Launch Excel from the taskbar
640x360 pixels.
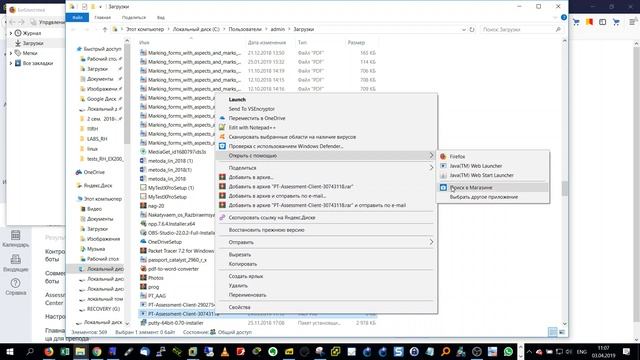[x=64, y=351]
